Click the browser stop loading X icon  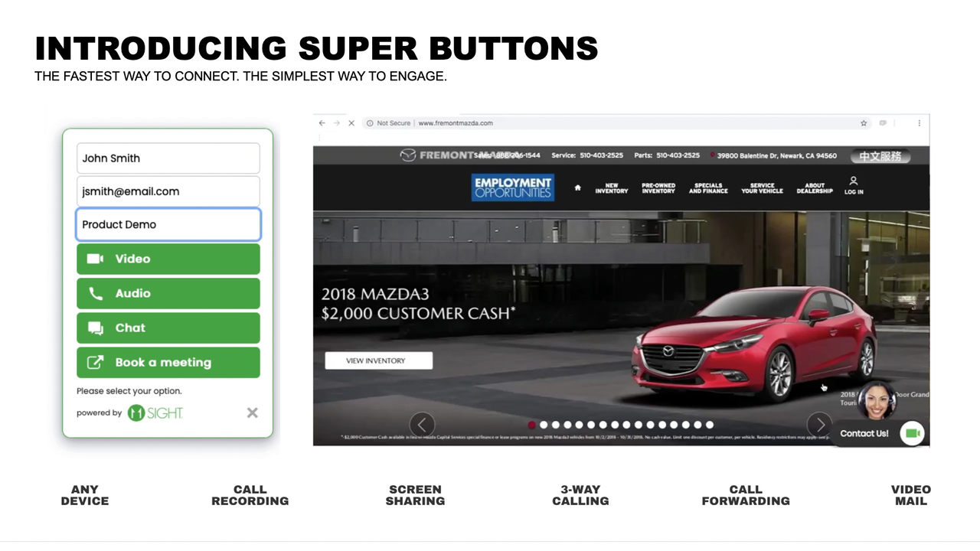(x=351, y=123)
